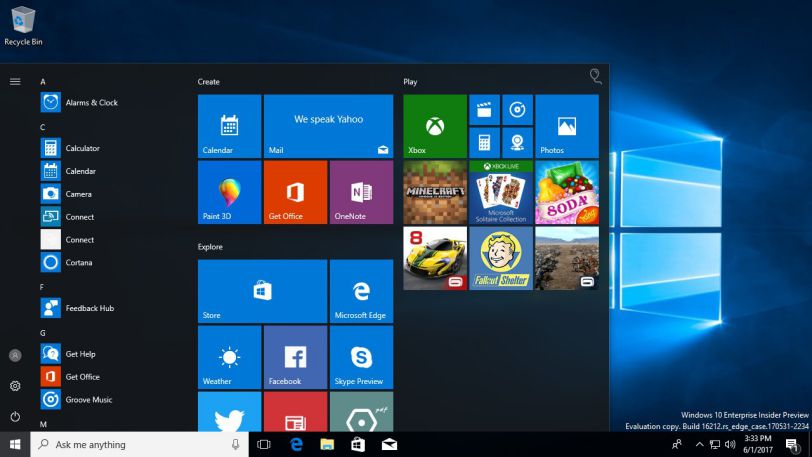Viewport: 812px width, 457px height.
Task: Open the People icon in system tray
Action: click(x=677, y=445)
